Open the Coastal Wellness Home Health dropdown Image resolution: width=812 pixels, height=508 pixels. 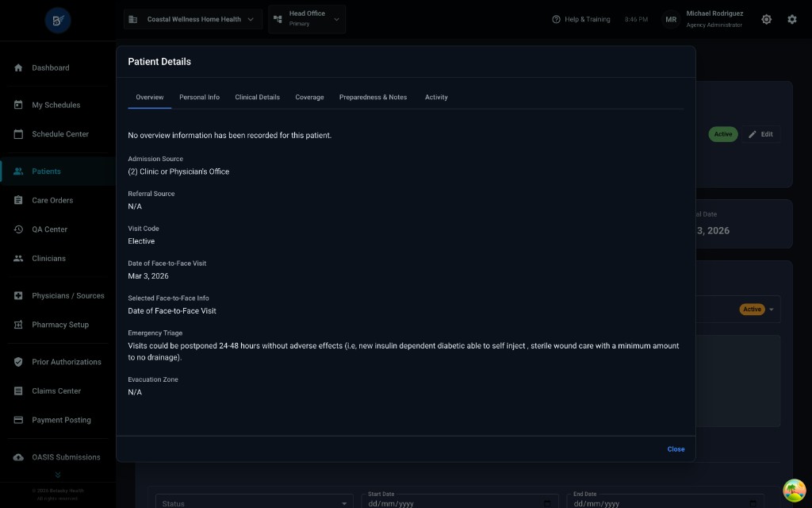click(193, 19)
